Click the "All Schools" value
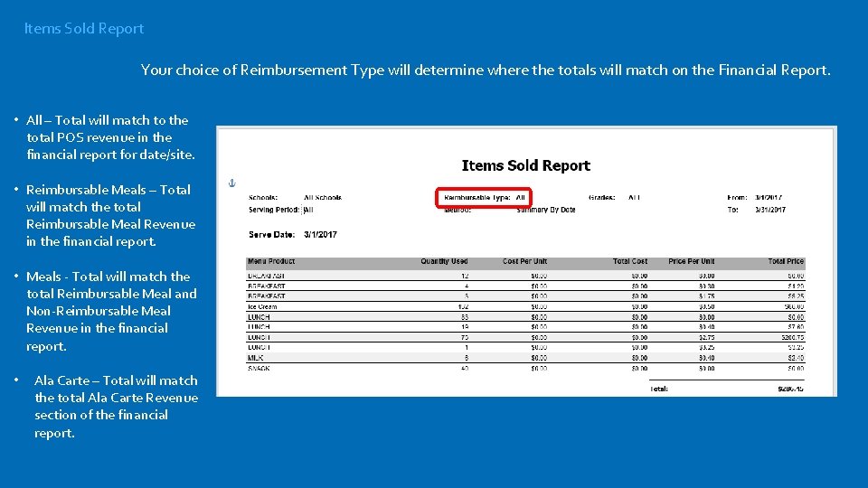 (323, 198)
